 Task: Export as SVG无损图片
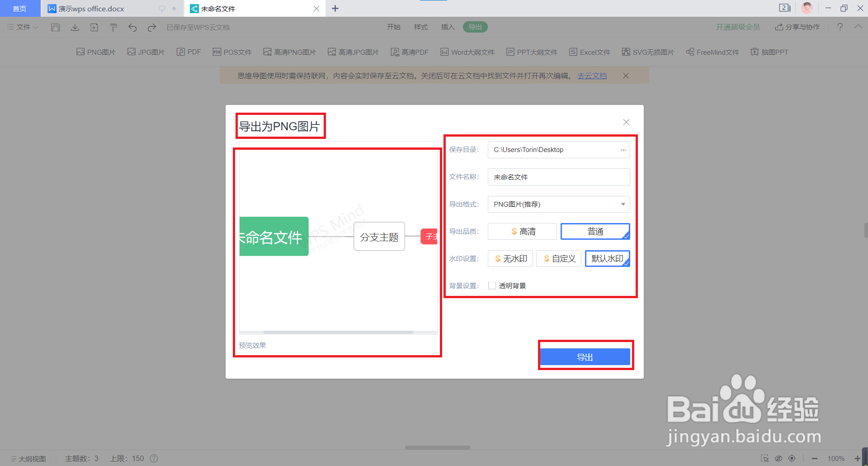tap(648, 52)
